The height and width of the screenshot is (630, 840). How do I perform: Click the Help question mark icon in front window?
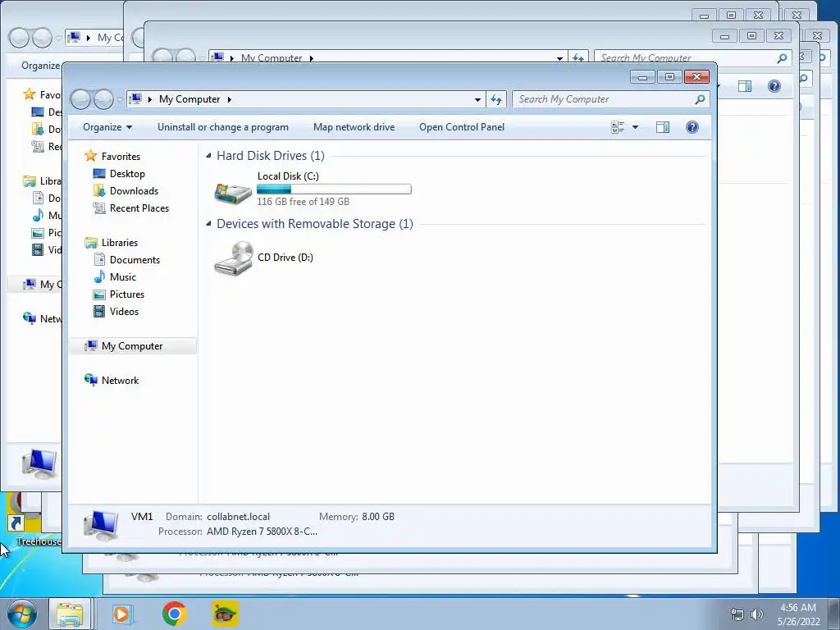692,127
